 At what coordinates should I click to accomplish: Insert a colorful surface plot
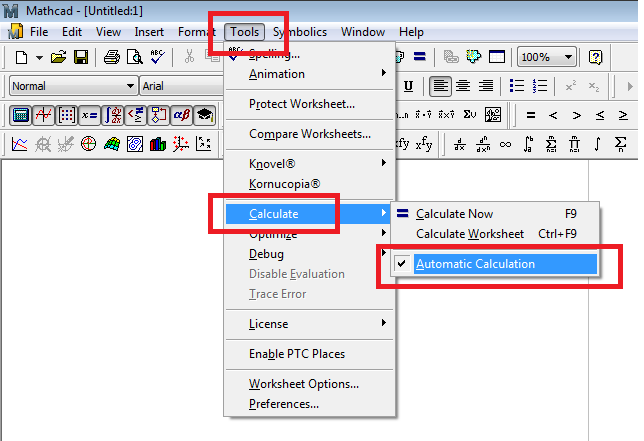click(x=112, y=144)
